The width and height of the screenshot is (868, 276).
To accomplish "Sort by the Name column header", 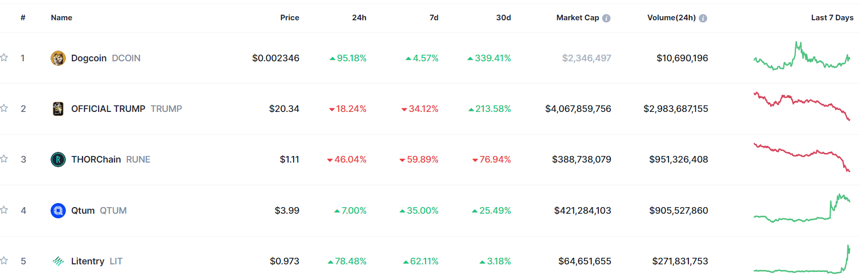I will 61,18.
